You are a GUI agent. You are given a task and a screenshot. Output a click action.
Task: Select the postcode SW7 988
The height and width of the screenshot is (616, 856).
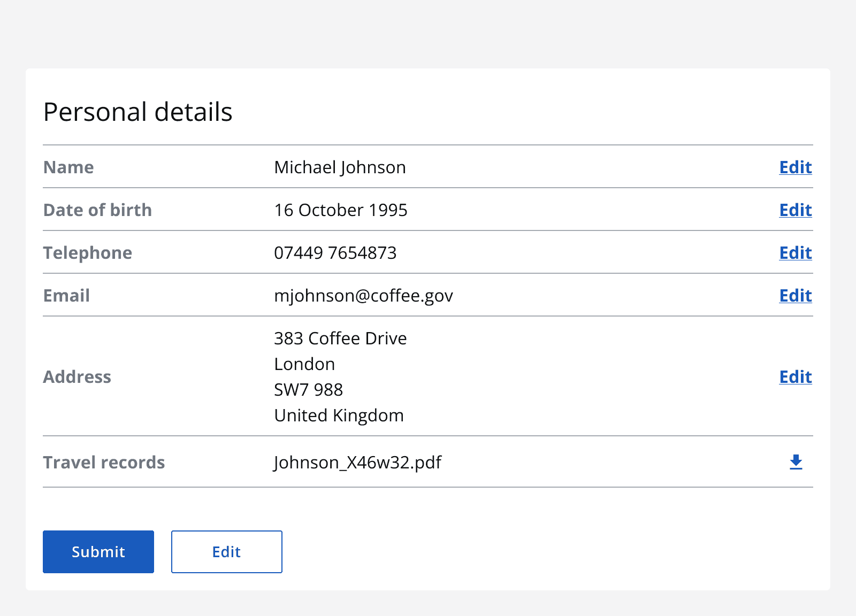(x=309, y=390)
